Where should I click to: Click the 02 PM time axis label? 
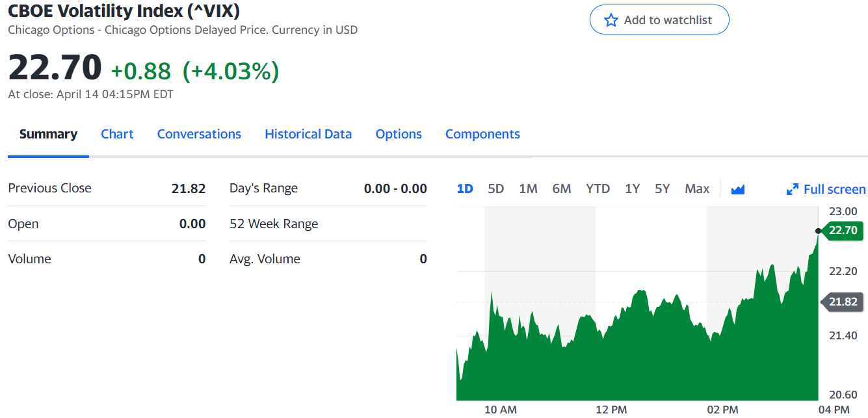coord(722,410)
